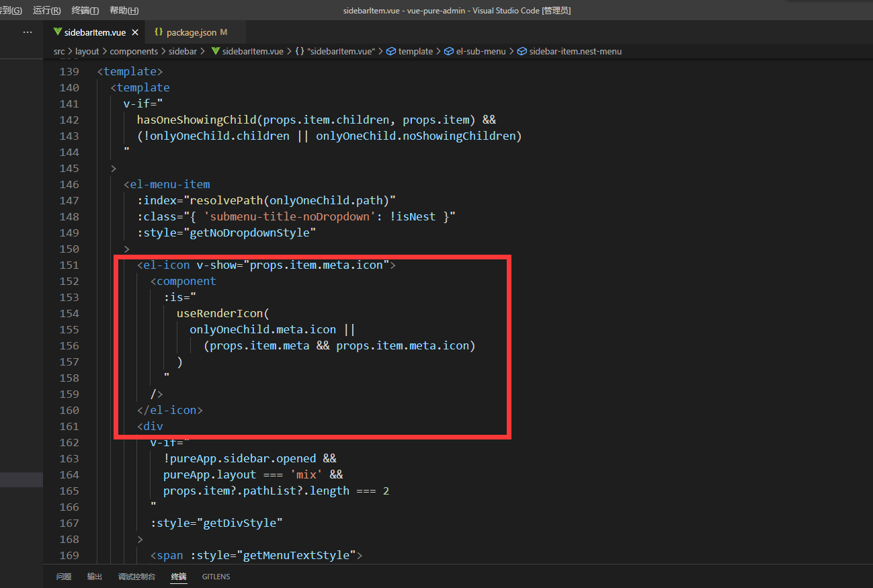
Task: Open the 调试控制台 panel tab
Action: [136, 577]
